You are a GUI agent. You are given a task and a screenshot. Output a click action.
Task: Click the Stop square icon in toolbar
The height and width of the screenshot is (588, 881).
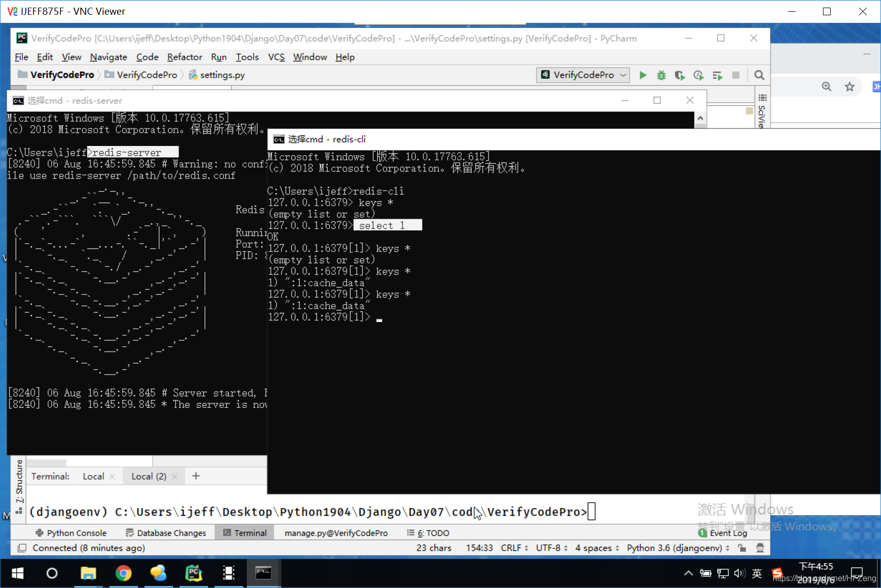tap(735, 75)
